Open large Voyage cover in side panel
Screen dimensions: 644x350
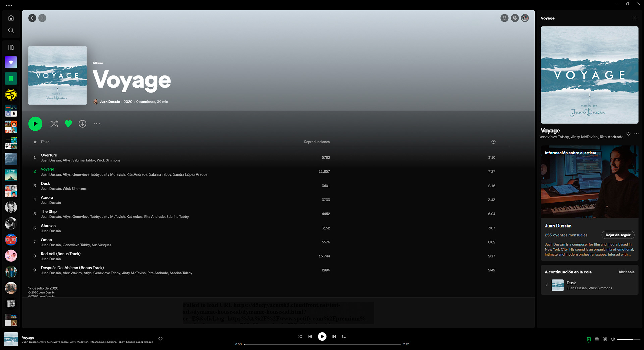point(589,75)
